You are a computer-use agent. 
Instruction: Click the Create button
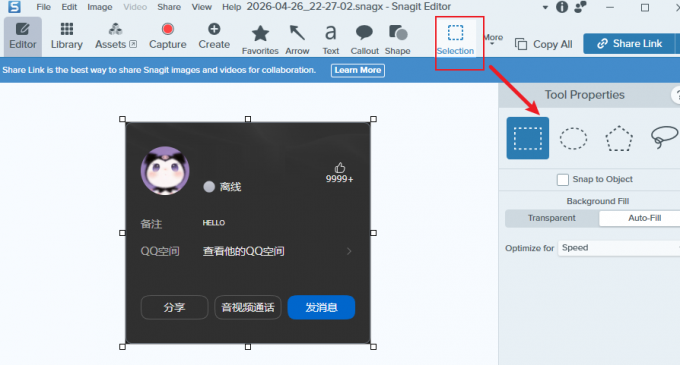(x=214, y=37)
